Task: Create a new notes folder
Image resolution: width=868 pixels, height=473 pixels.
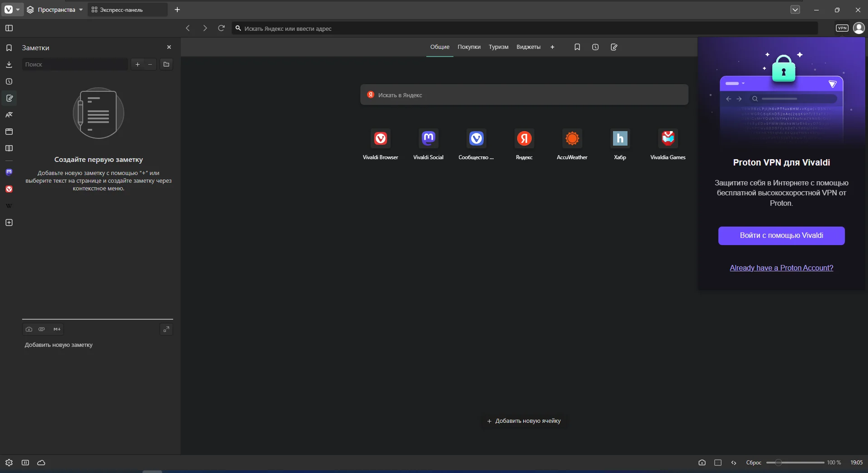Action: click(x=166, y=64)
